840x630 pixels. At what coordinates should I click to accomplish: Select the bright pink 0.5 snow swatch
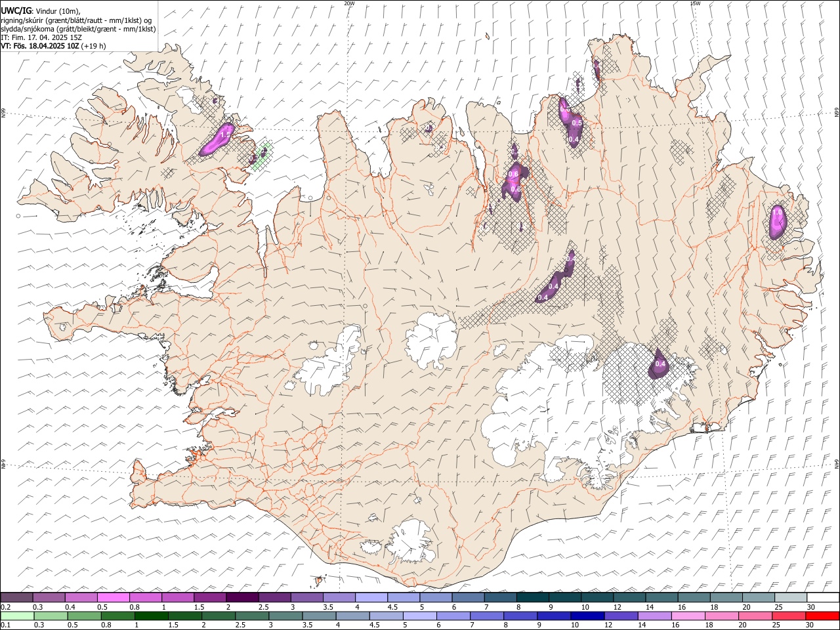[x=113, y=598]
